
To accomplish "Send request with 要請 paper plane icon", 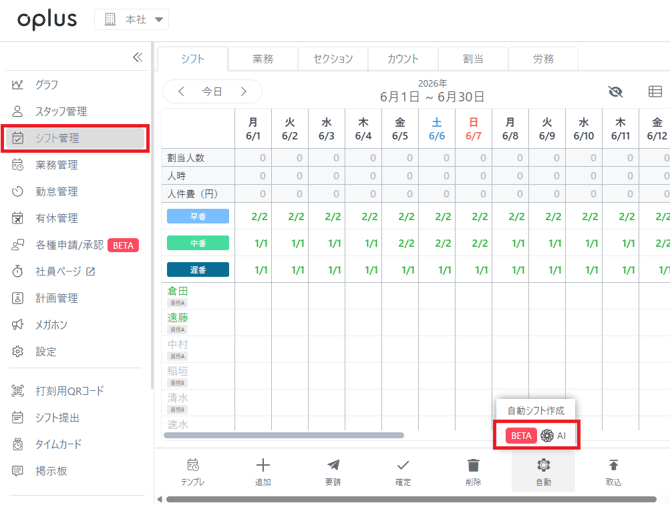I will point(333,465).
